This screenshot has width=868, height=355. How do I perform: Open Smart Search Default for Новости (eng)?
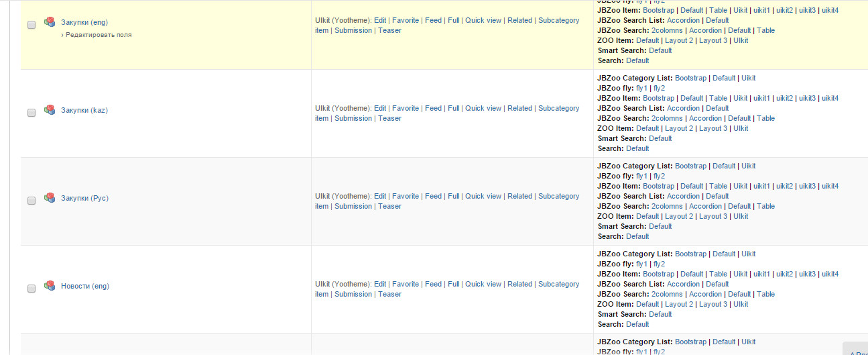tap(660, 314)
